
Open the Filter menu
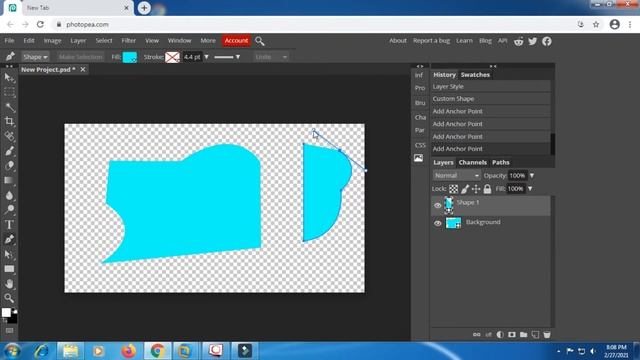pos(129,41)
